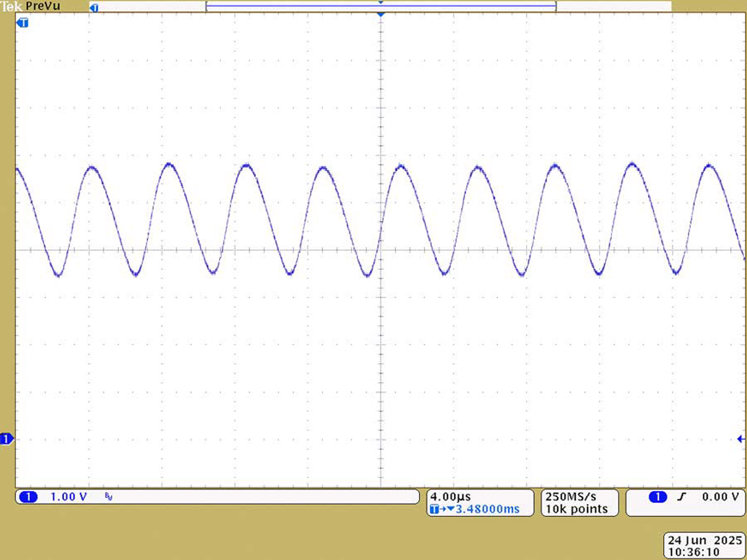The image size is (747, 560).
Task: Click the 10k points record length readout
Action: [576, 509]
